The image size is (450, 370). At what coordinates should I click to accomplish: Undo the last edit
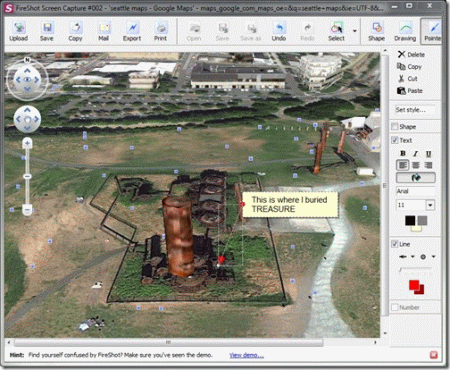click(x=279, y=32)
